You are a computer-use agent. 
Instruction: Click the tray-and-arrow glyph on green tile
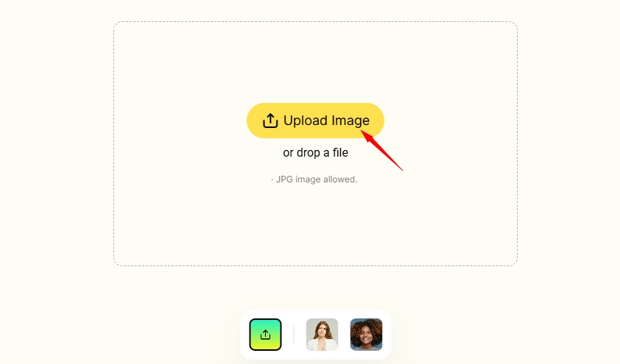tap(265, 335)
